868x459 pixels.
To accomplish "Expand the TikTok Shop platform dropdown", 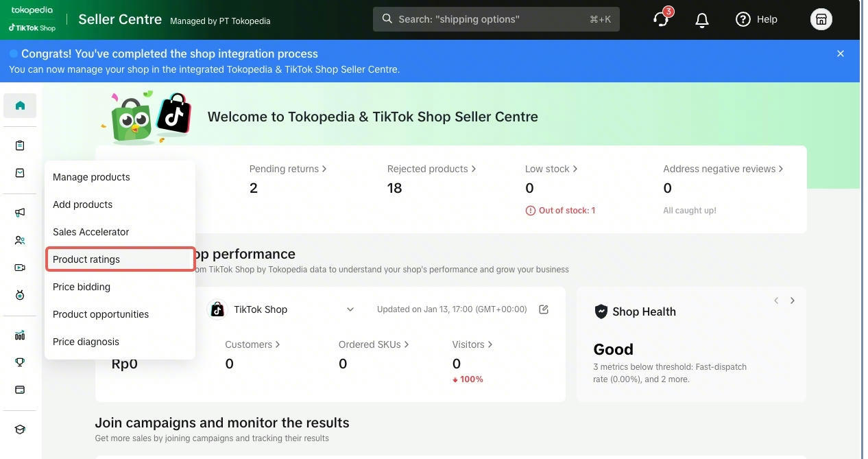I will [x=350, y=309].
